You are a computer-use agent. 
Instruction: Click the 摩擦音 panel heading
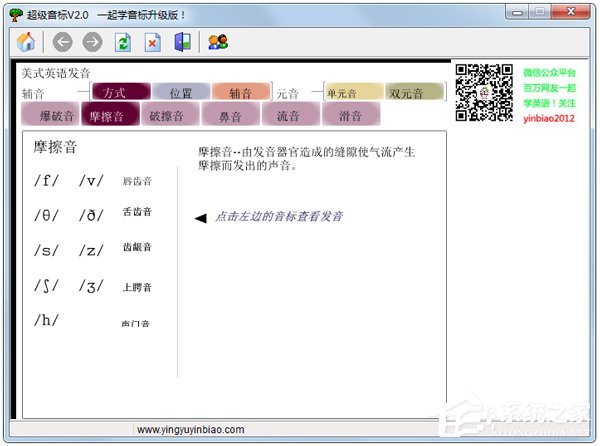click(x=55, y=147)
